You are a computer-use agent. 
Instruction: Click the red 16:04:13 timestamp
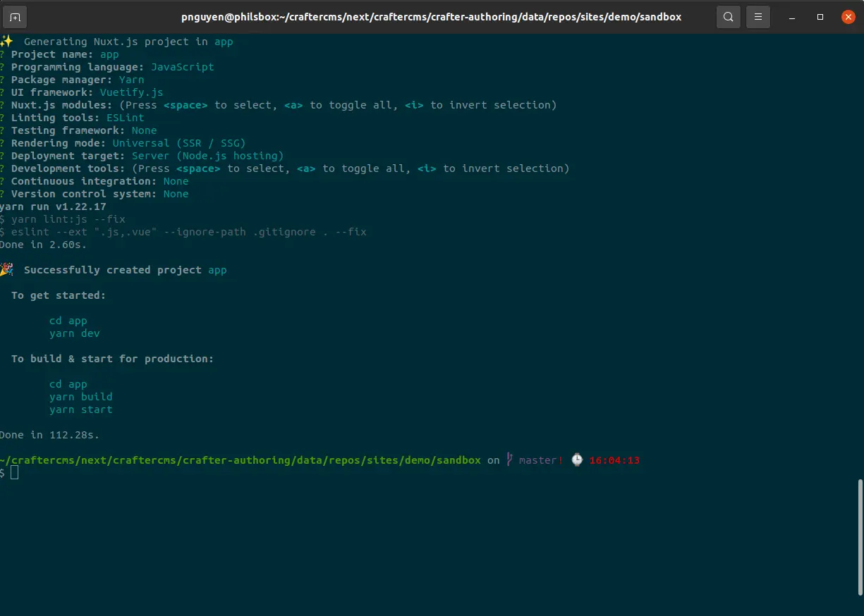pyautogui.click(x=614, y=460)
